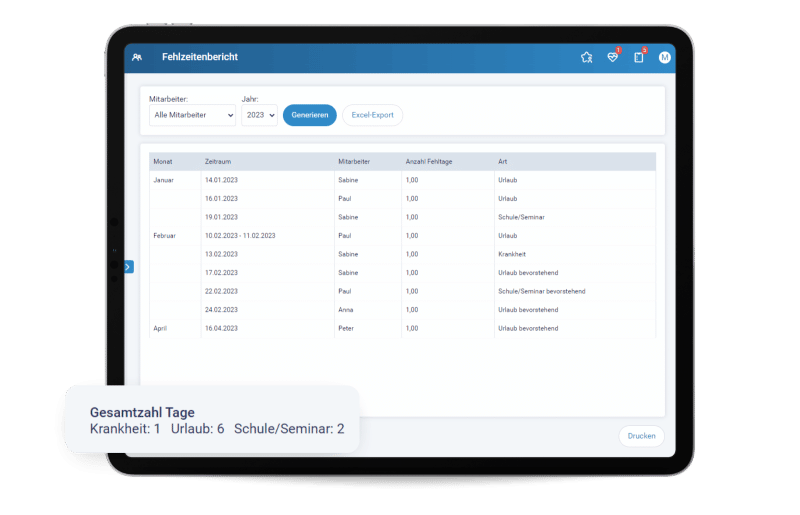Open the clipboard tasks icon with badge

click(639, 58)
